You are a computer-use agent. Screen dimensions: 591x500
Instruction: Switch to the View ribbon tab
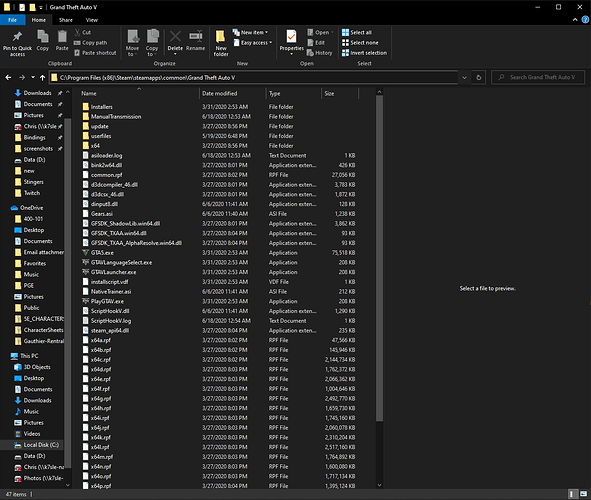92,20
